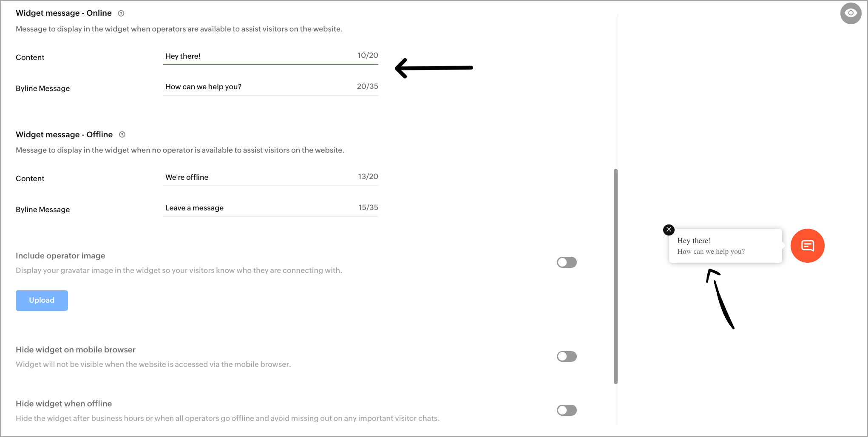Click help icon beside Widget message - Offline
Viewport: 868px width, 437px height.
(x=122, y=134)
